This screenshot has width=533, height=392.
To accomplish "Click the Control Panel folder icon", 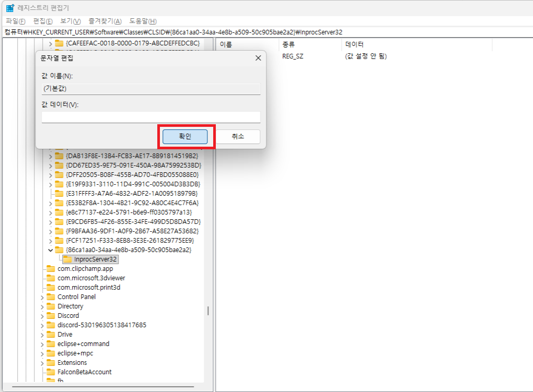I will click(51, 297).
